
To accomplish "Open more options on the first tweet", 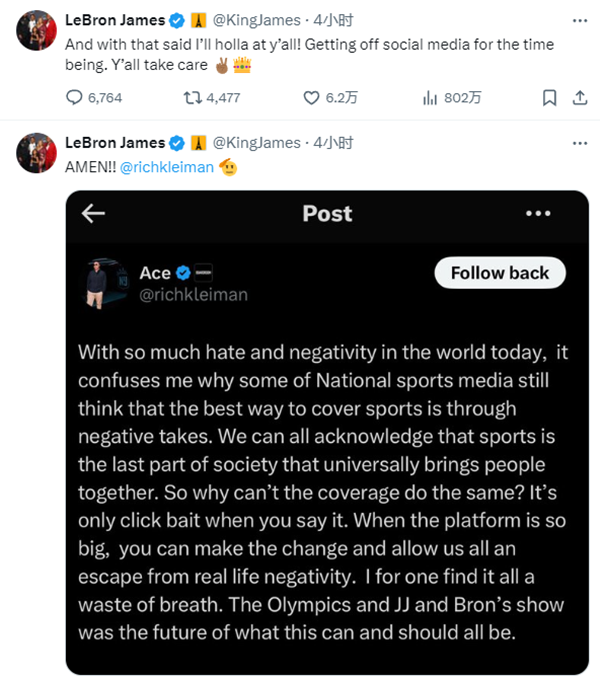I will click(x=580, y=20).
